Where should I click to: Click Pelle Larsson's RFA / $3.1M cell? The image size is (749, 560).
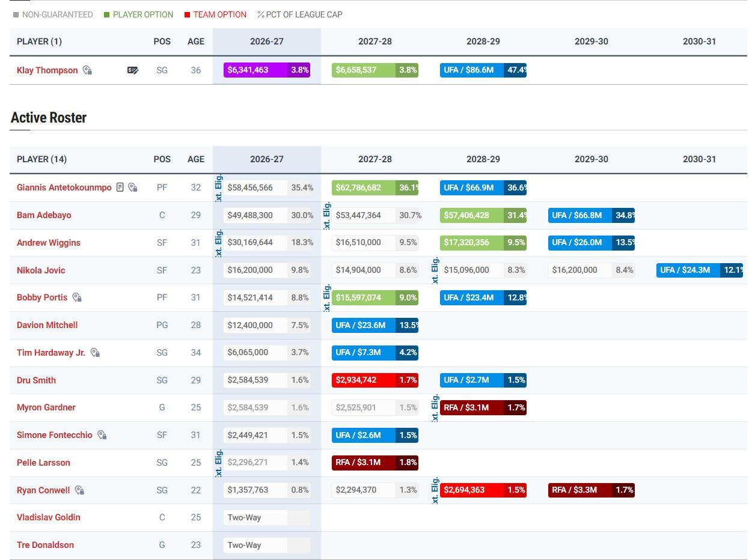(x=375, y=463)
